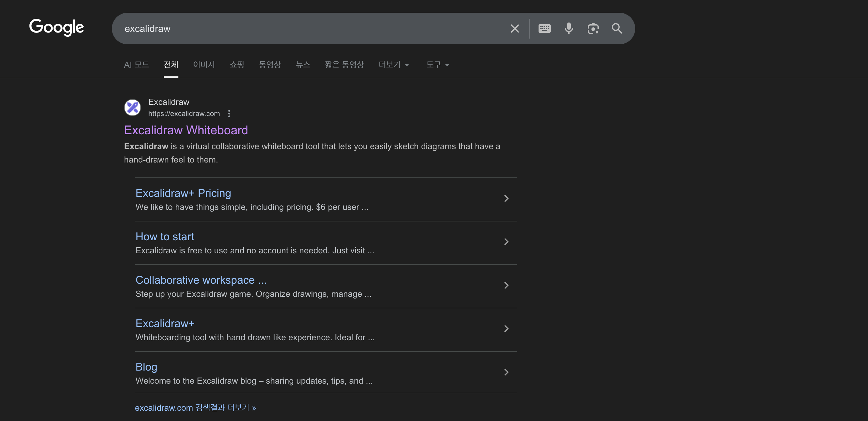Click the Excalidraw site favicon
868x421 pixels.
tap(133, 108)
